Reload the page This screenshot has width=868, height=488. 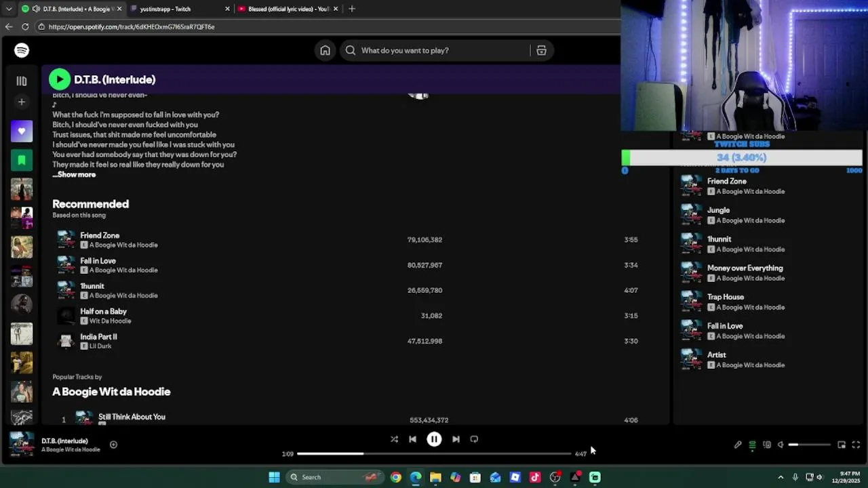click(25, 26)
